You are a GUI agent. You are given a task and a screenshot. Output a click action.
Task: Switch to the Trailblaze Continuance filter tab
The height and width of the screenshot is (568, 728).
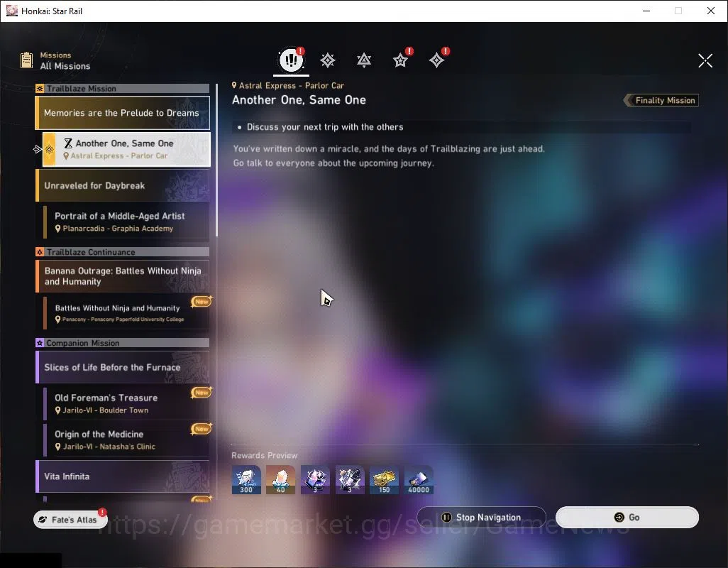pos(364,60)
